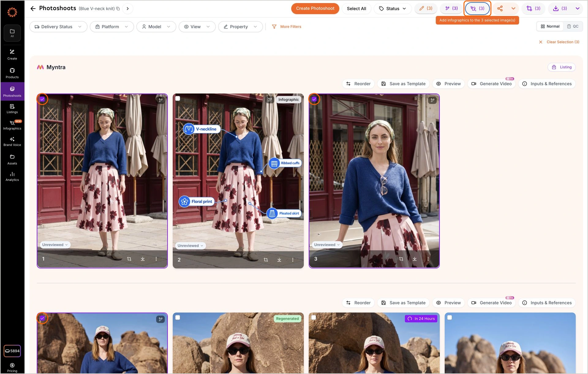Change Unreviewed status on image 2

pyautogui.click(x=190, y=246)
